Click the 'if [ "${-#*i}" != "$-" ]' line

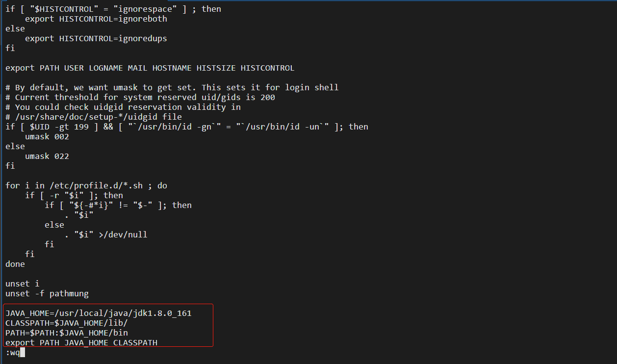(118, 205)
